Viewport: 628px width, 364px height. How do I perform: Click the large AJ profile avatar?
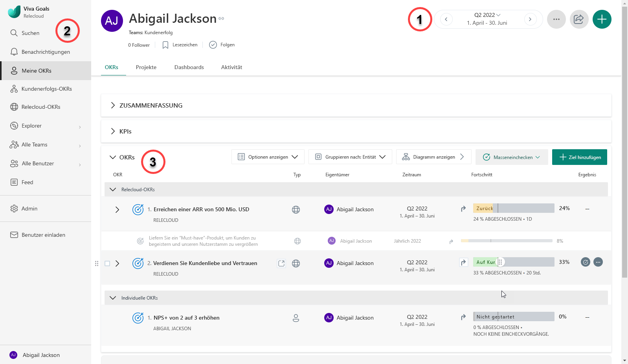point(112,21)
